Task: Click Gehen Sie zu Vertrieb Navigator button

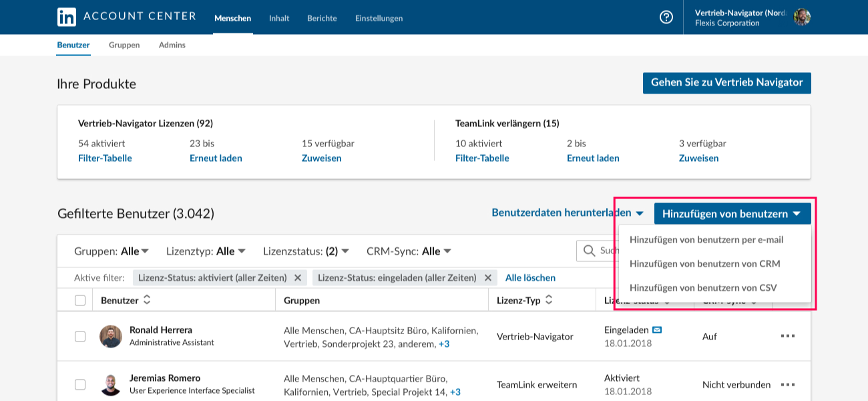Action: 727,83
